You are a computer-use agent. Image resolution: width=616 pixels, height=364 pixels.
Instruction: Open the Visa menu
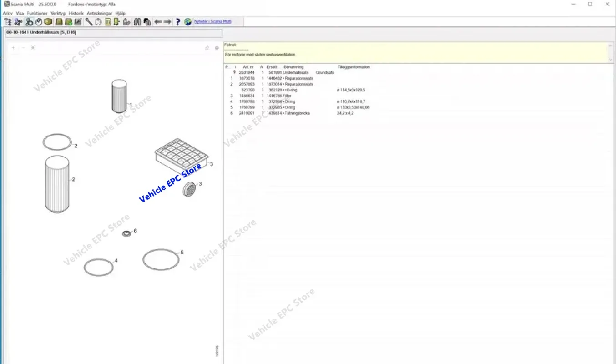(20, 14)
